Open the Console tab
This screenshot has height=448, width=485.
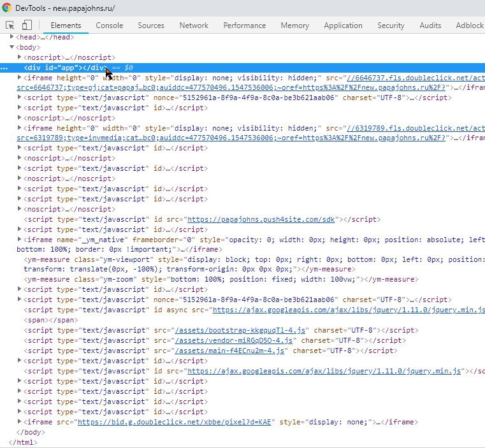[x=110, y=25]
